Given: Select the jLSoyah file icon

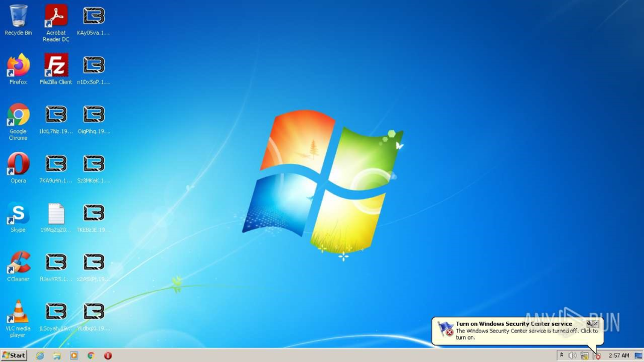Looking at the screenshot, I should 56,316.
